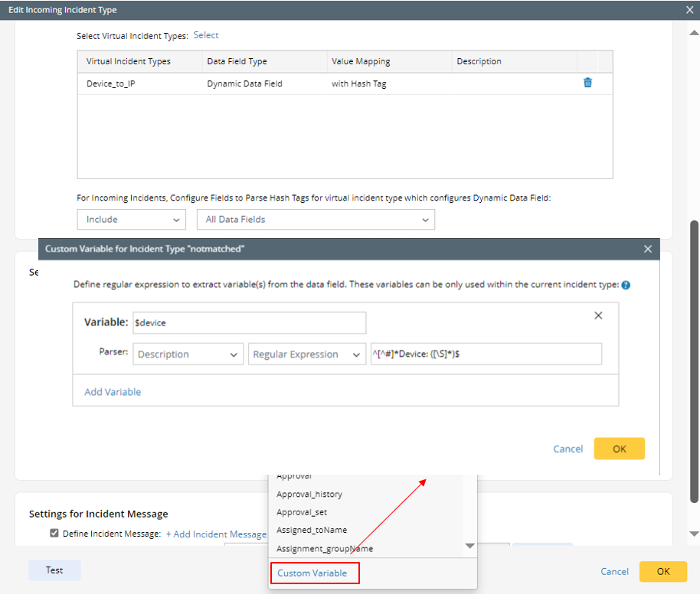Choose Approval_history from the field list
The height and width of the screenshot is (601, 700).
tap(309, 495)
